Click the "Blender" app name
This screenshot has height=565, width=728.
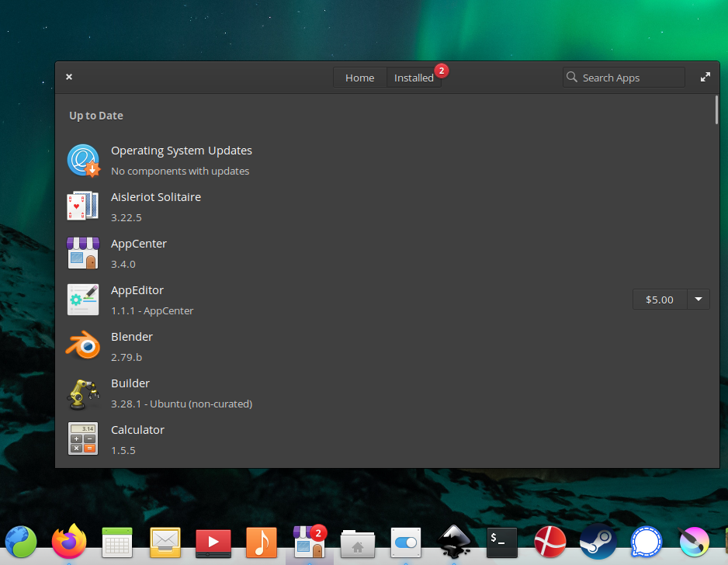pos(131,337)
